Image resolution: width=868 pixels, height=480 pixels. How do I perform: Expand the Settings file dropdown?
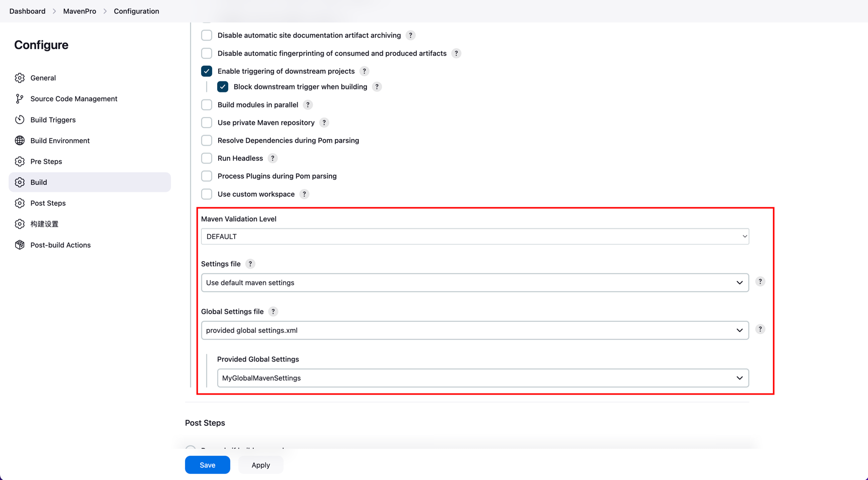(x=474, y=283)
